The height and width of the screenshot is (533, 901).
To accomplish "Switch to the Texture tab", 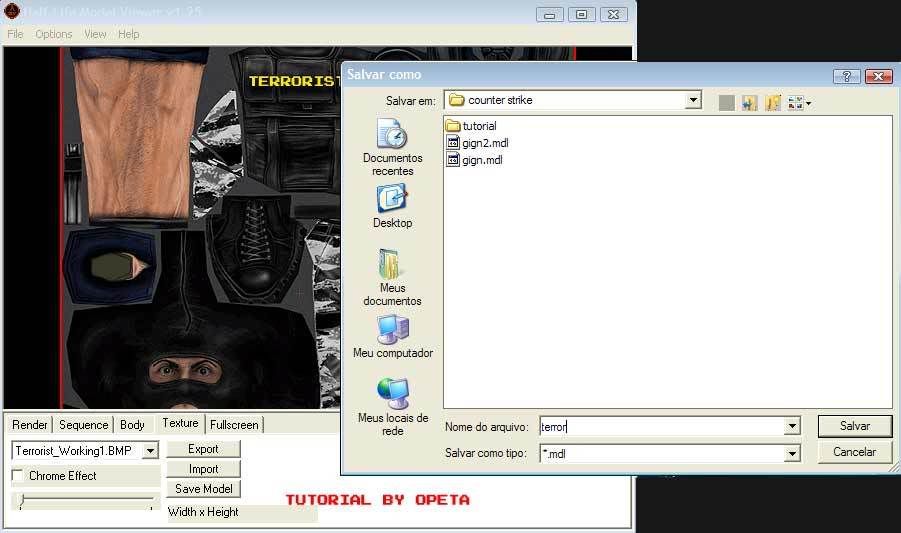I will click(x=180, y=423).
